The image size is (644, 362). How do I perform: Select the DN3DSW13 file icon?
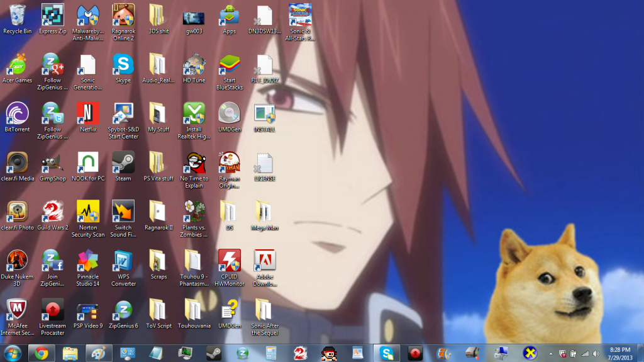(x=265, y=20)
